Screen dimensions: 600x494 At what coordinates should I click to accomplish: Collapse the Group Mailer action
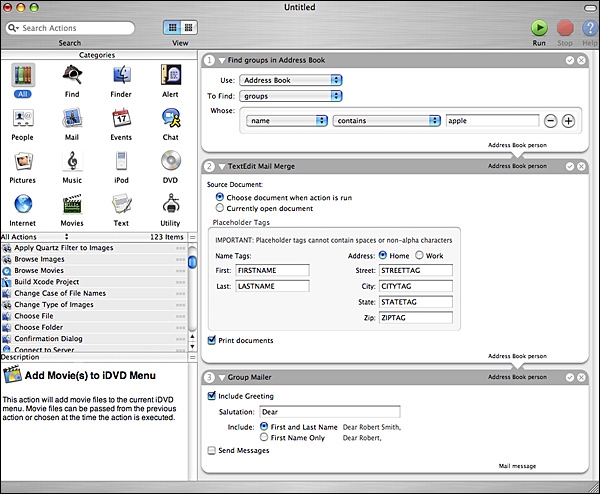click(x=222, y=378)
